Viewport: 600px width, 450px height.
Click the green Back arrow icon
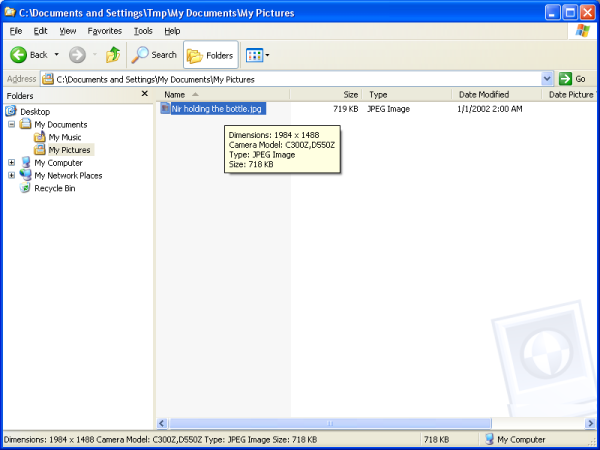click(x=18, y=55)
